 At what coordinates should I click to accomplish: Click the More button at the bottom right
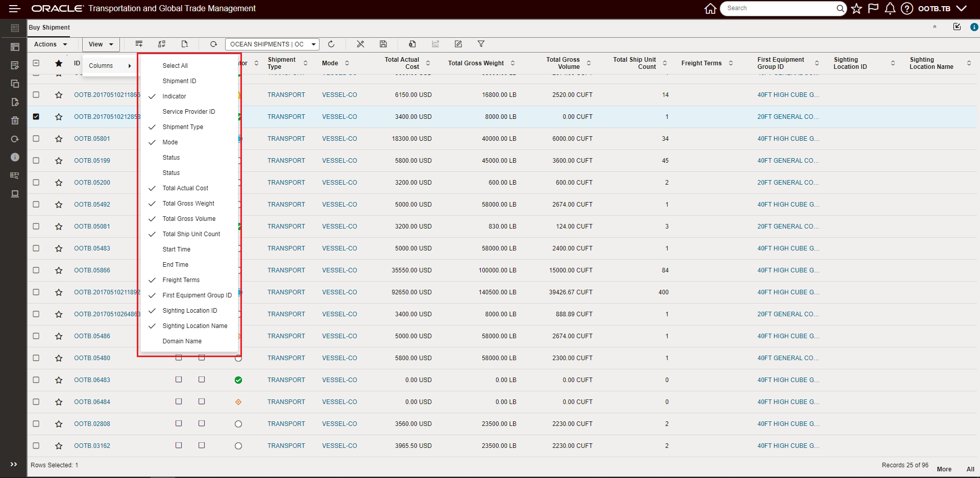click(944, 469)
